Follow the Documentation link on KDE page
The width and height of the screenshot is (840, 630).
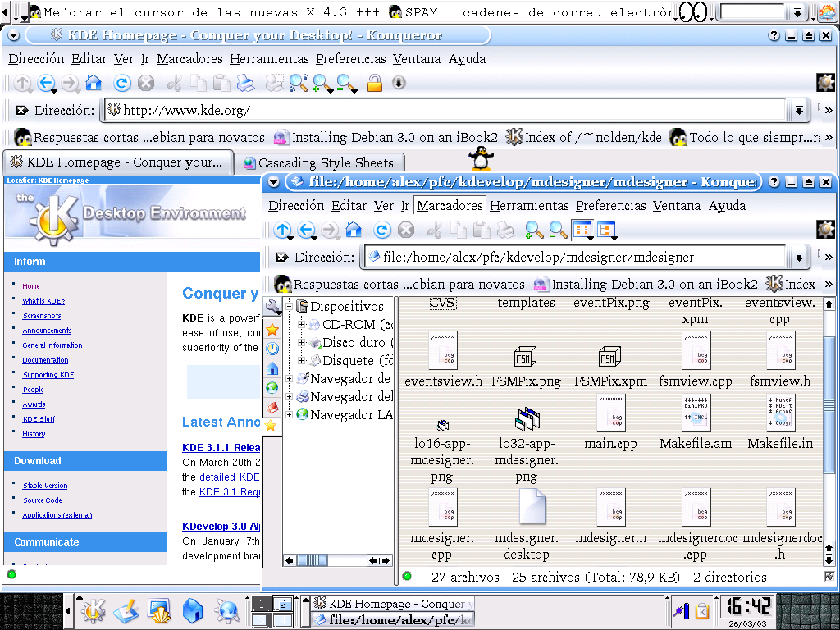tap(46, 361)
